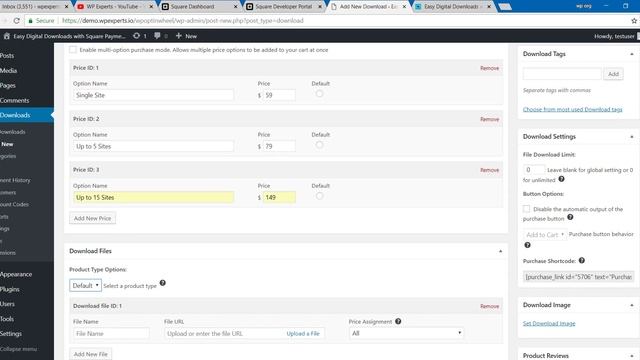Open help icon beside Purchase Shortcode
The image size is (640, 360).
(x=582, y=260)
